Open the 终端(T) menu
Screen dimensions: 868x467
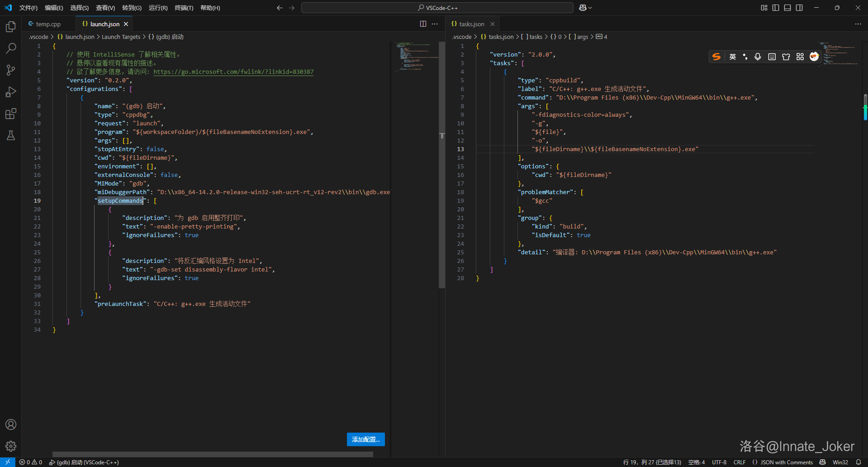[184, 8]
